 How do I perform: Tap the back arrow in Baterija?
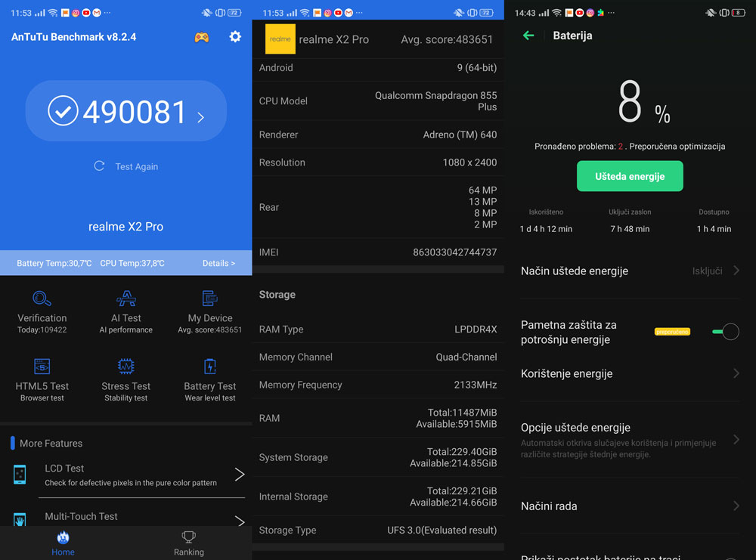pos(528,36)
